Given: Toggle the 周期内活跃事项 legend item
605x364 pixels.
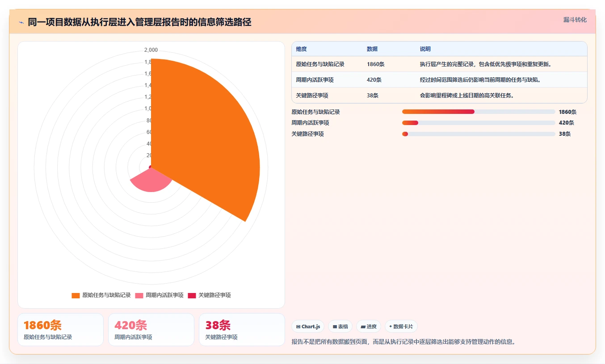Looking at the screenshot, I should pyautogui.click(x=159, y=295).
